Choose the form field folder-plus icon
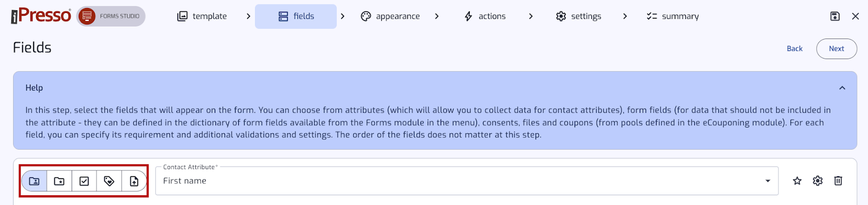 [59, 181]
